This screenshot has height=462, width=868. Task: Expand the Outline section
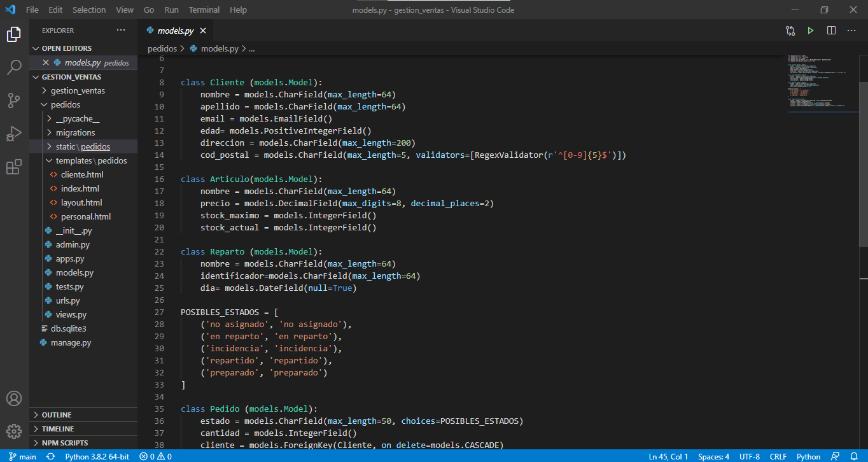point(83,415)
